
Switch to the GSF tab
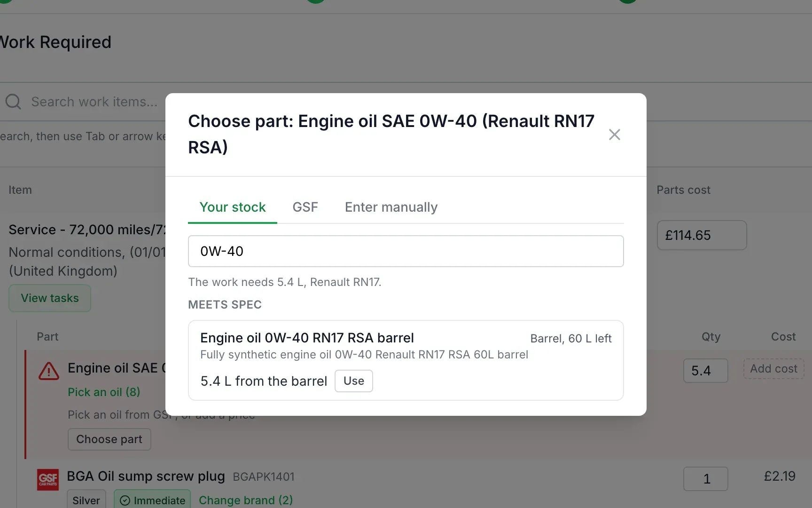(305, 207)
